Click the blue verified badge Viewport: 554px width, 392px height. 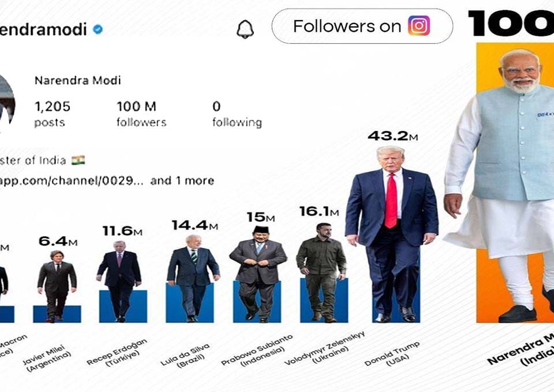[98, 29]
